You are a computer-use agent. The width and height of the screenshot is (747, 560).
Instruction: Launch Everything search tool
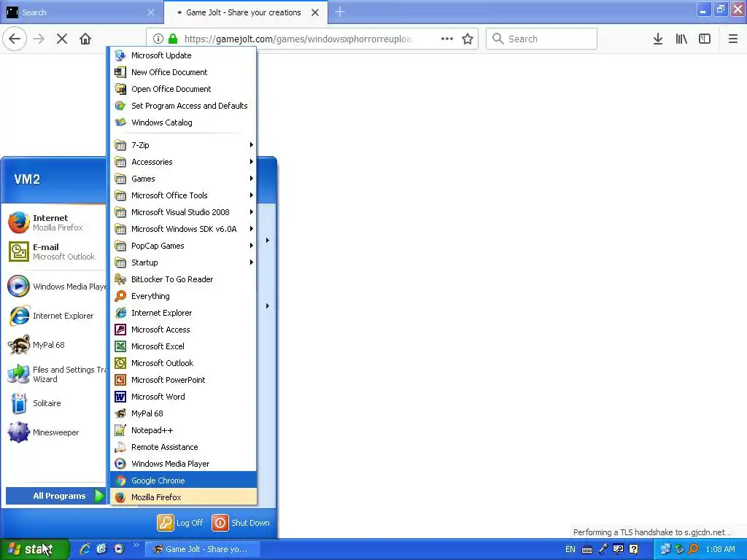(x=183, y=296)
